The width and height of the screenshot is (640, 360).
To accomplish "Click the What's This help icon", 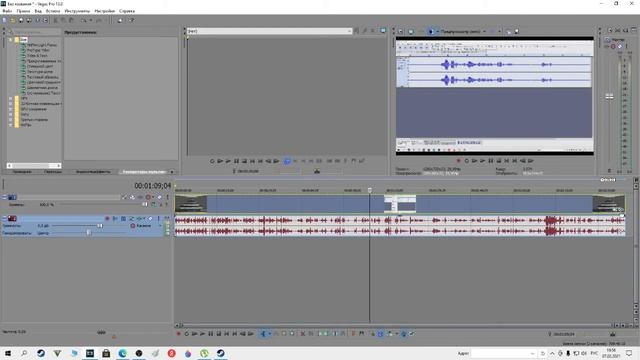I will tap(131, 20).
